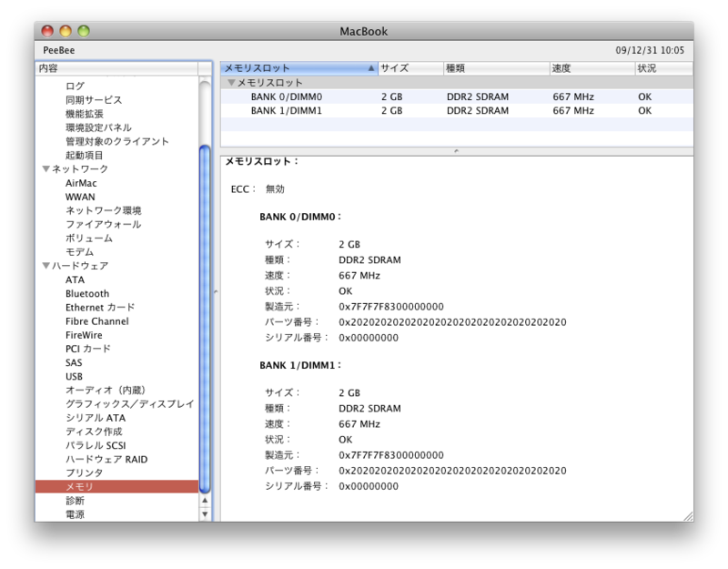Image resolution: width=728 pixels, height=569 pixels.
Task: Click the BANK 0/DIMM0 detail heading
Action: point(300,217)
